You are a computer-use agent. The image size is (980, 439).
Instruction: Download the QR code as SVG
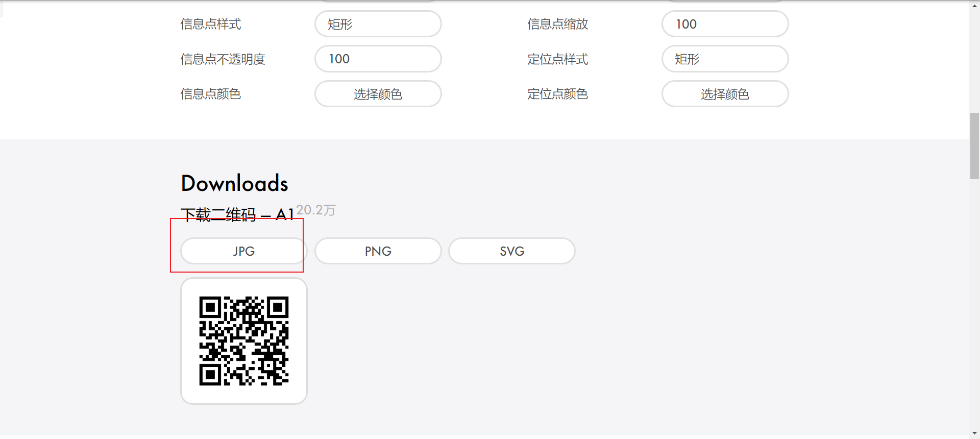point(512,251)
